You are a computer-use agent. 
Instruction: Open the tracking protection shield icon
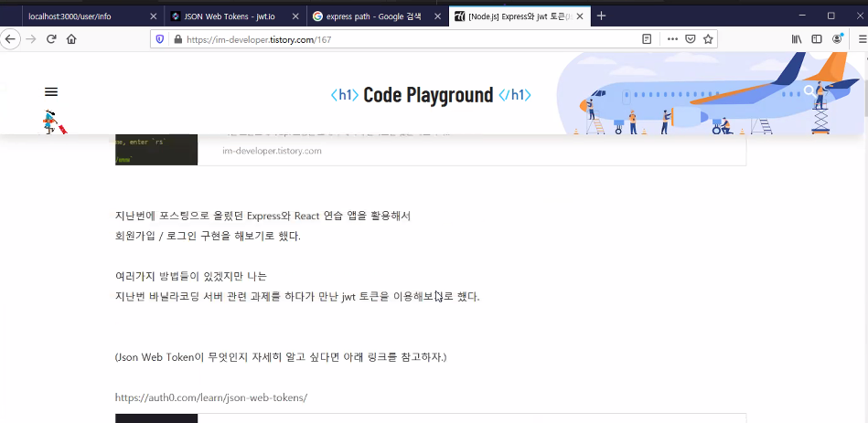pyautogui.click(x=160, y=39)
